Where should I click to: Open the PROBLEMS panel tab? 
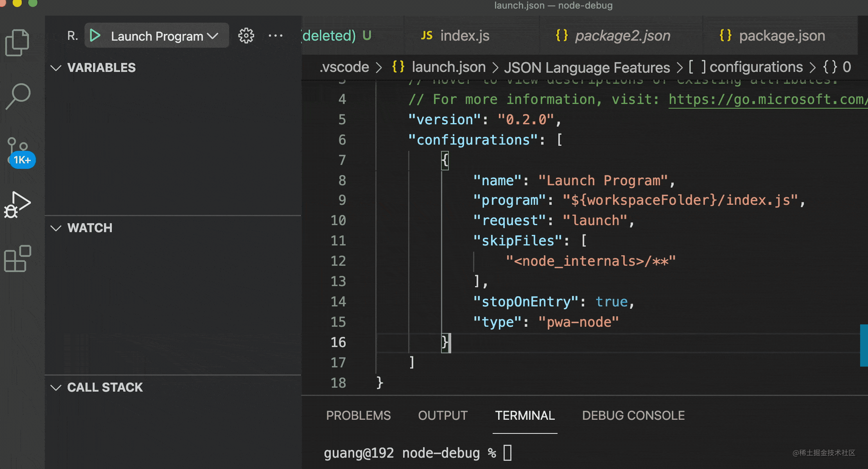(358, 415)
